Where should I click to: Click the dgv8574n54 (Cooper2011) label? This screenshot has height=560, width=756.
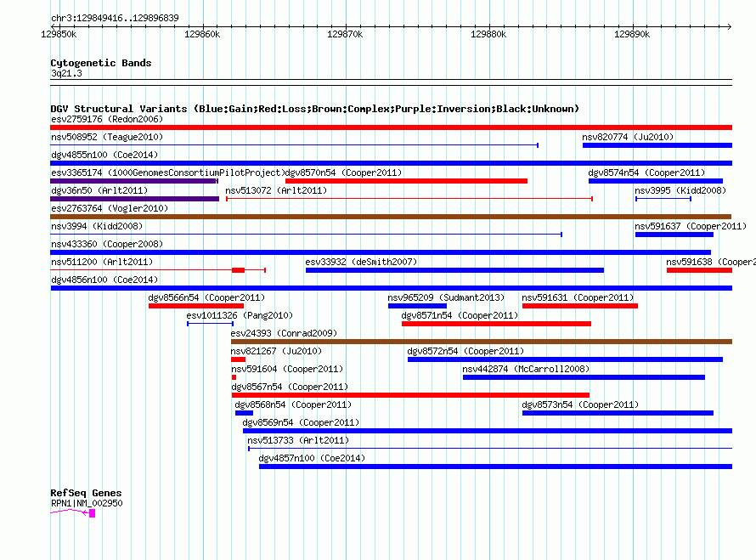click(x=646, y=173)
